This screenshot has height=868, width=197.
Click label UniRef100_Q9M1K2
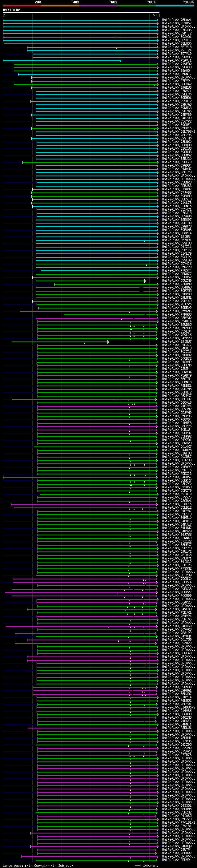click(x=177, y=250)
